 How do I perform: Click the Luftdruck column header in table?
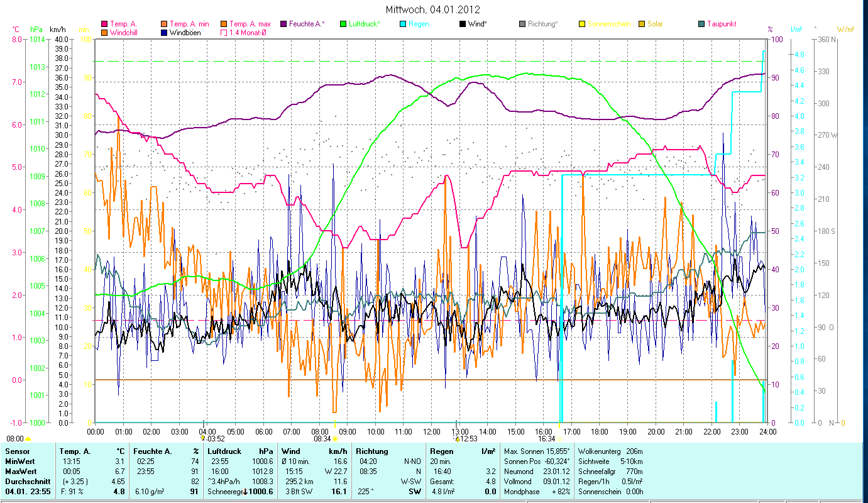[224, 451]
